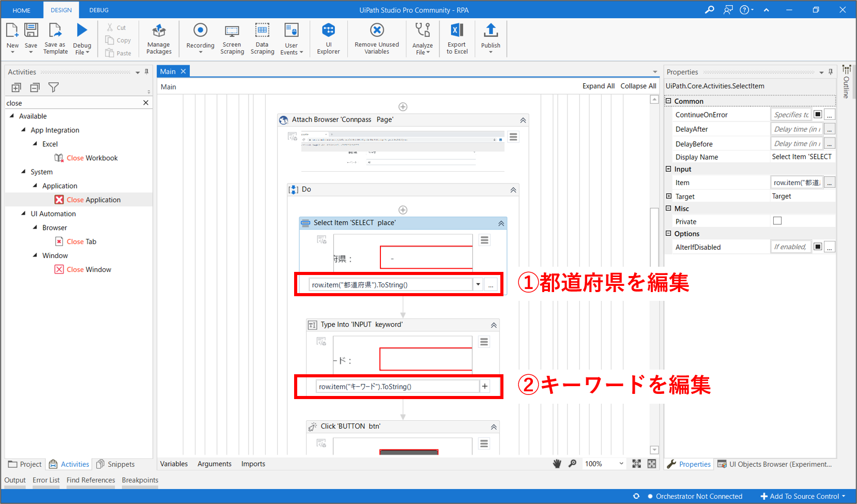Screen dimensions: 857x504
Task: Publish the project with the Publish icon
Action: (x=491, y=31)
